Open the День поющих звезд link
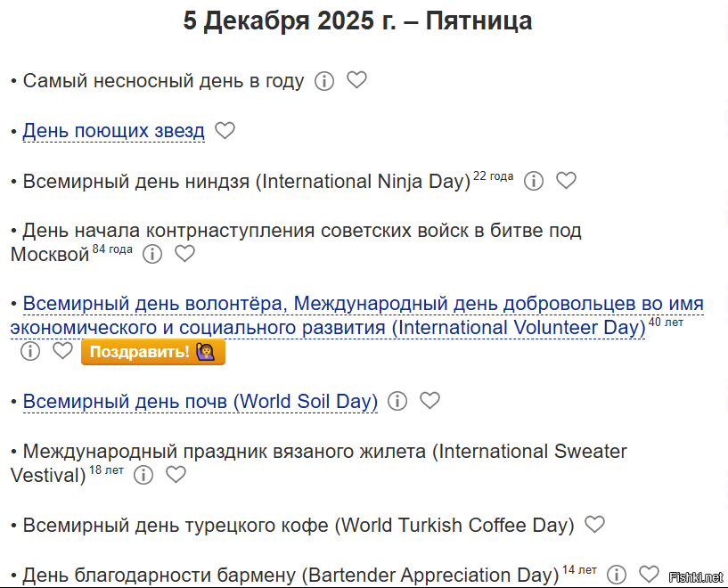 113,131
